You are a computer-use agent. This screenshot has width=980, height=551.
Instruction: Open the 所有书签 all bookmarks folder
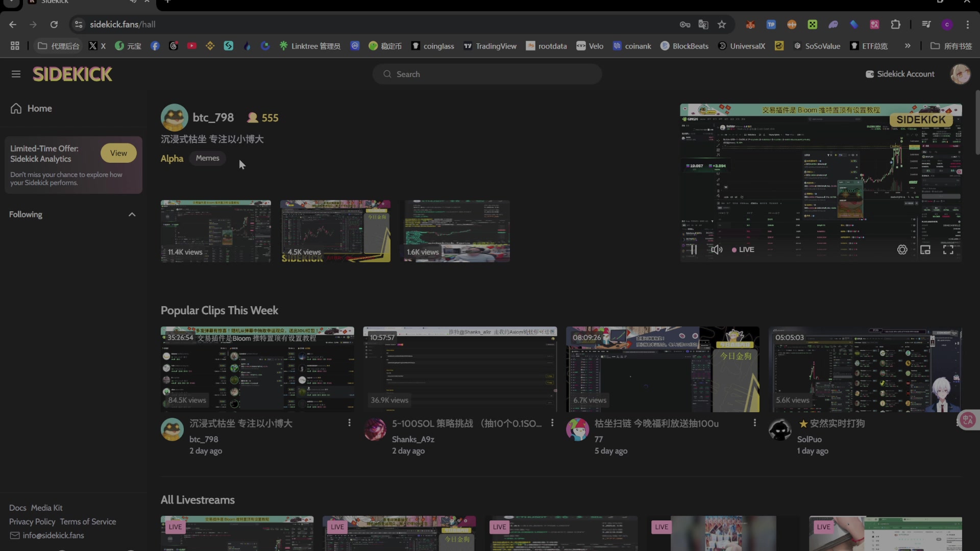(x=951, y=46)
